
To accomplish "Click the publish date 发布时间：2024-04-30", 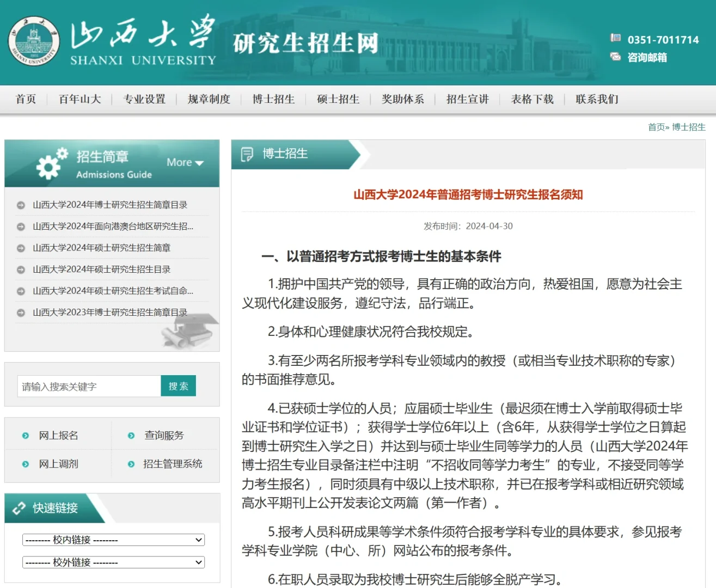I will [x=468, y=226].
